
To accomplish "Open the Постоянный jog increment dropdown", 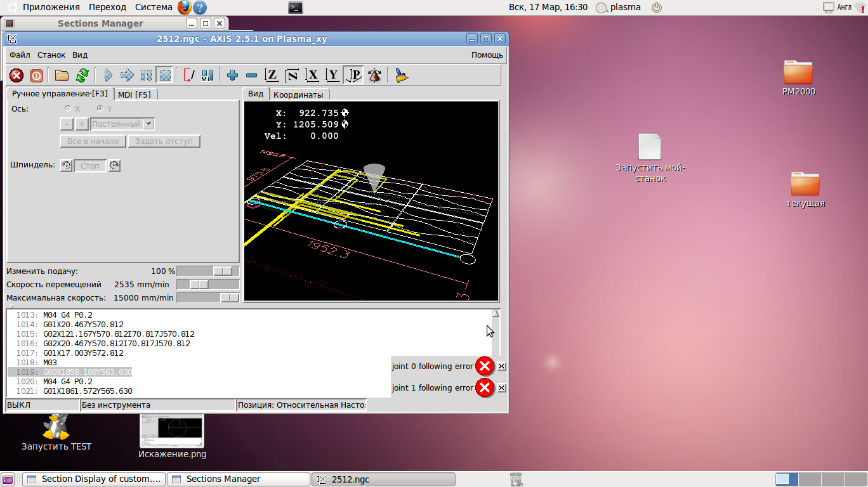I will 122,124.
